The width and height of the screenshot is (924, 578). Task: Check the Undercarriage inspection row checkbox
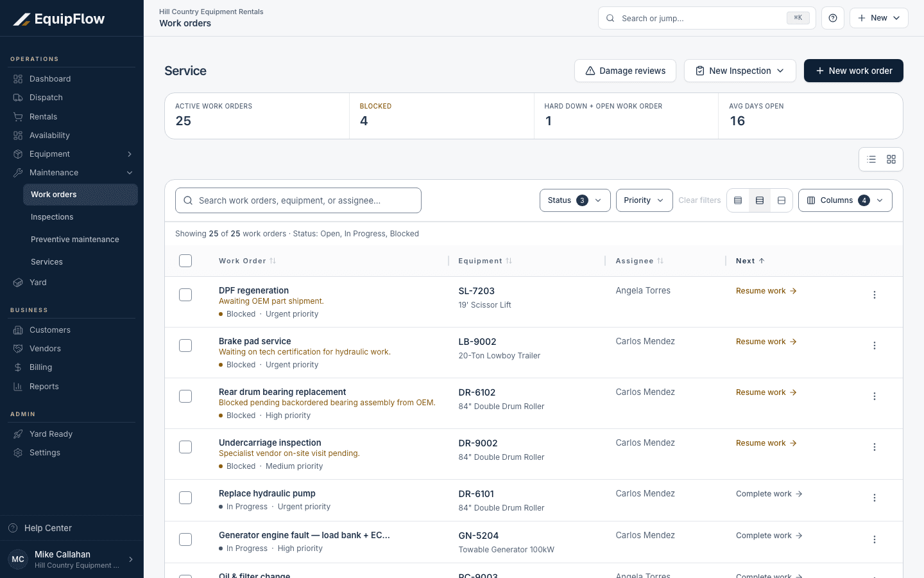185,447
